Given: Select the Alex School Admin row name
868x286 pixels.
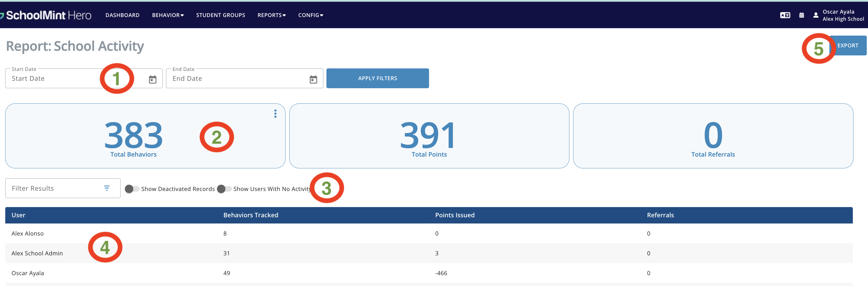Looking at the screenshot, I should pyautogui.click(x=37, y=253).
